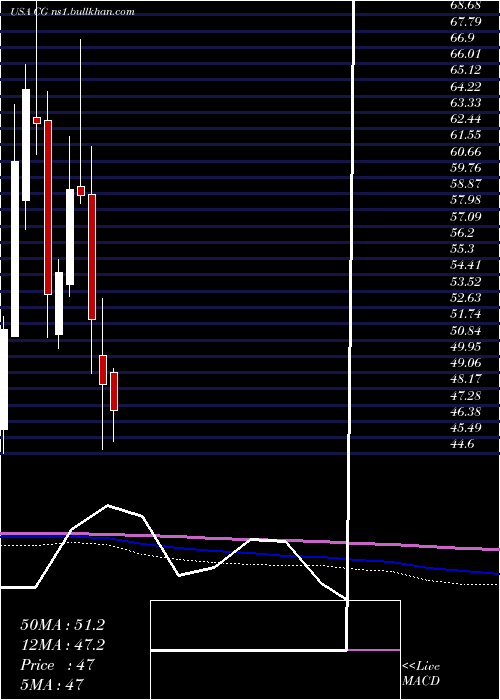This screenshot has height=700, width=500.
Task: Click the 47.28 price axis label
Action: 466,396
